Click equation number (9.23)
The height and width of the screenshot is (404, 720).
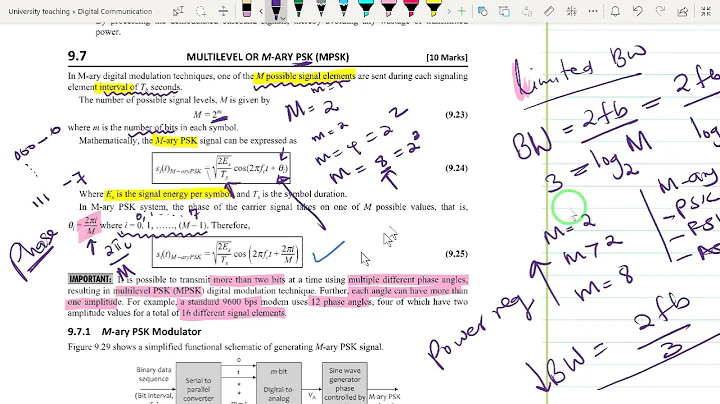(x=456, y=115)
